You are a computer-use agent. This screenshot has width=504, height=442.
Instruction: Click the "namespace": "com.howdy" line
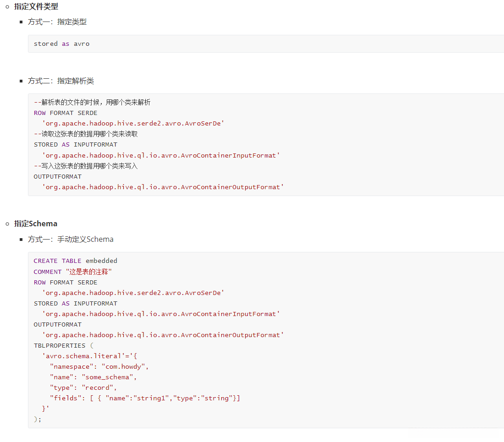click(99, 367)
